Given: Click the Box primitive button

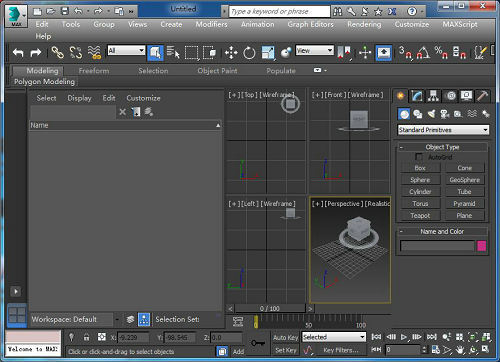Looking at the screenshot, I should click(x=420, y=168).
